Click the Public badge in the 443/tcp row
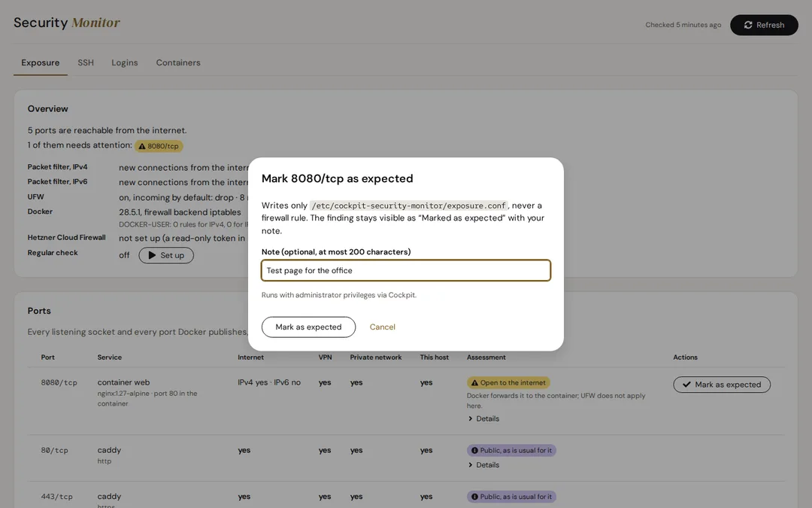The height and width of the screenshot is (508, 812). [x=512, y=497]
